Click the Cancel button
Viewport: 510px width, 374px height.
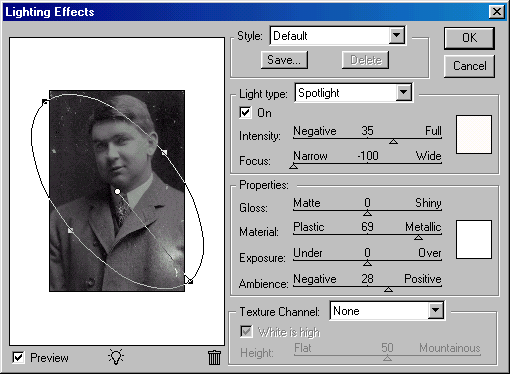click(x=469, y=66)
